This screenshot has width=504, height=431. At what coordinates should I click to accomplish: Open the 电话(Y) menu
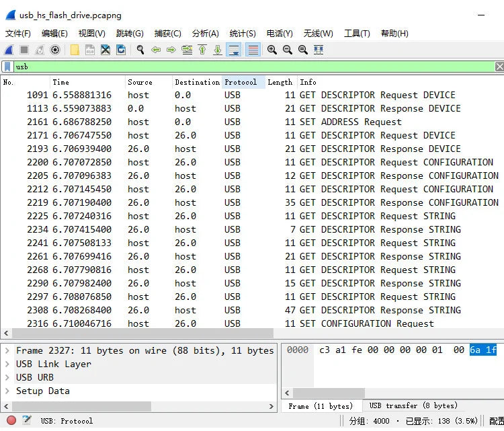point(280,34)
